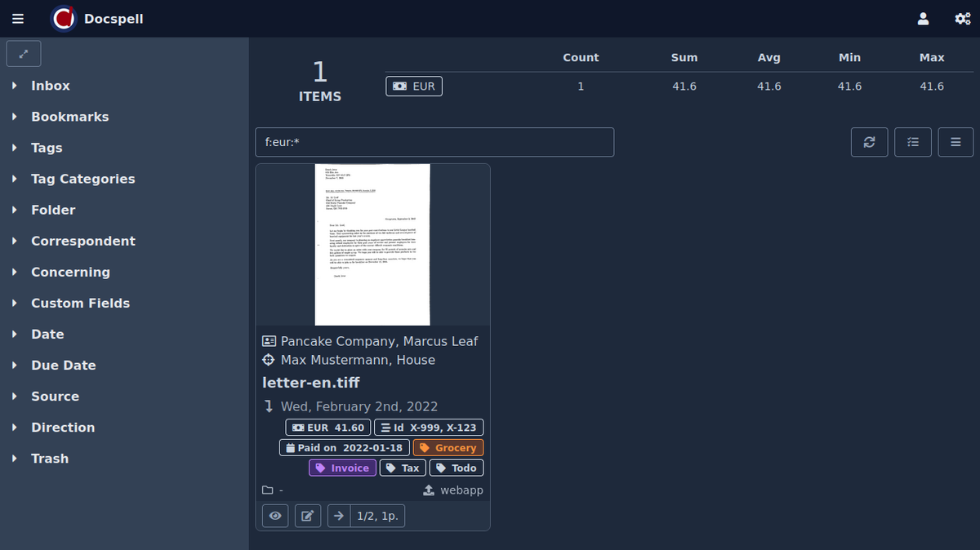Click the Docspell logo
This screenshot has width=980, height=550.
point(64,19)
